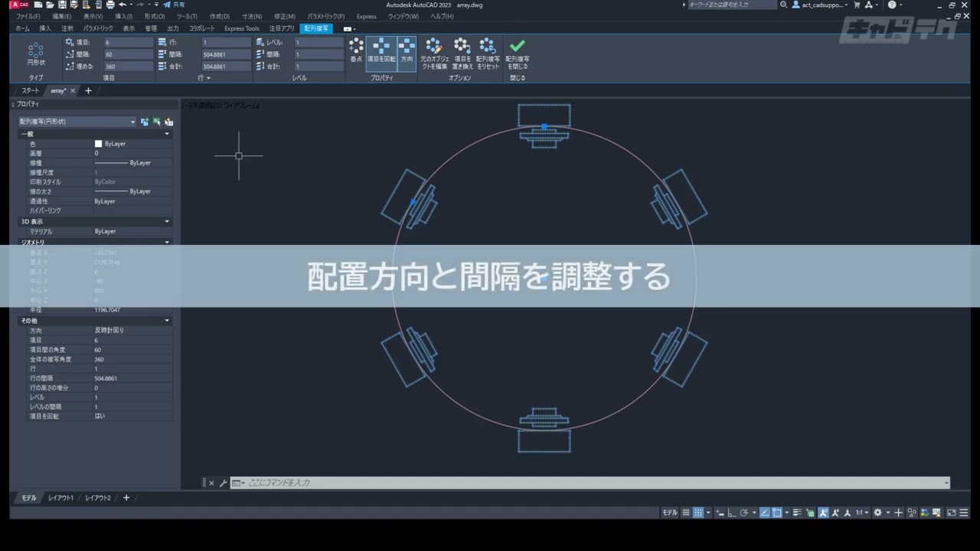Click the help question mark icon
The width and height of the screenshot is (980, 551).
coord(891,5)
